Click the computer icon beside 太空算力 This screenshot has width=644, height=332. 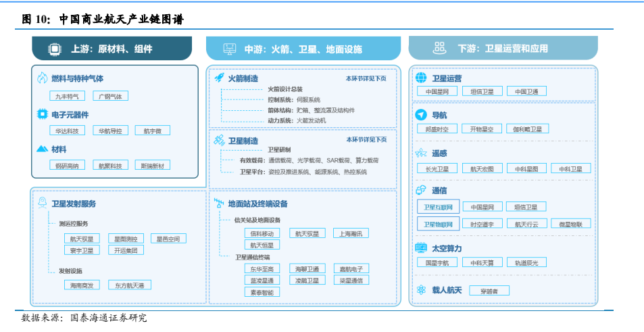click(421, 247)
